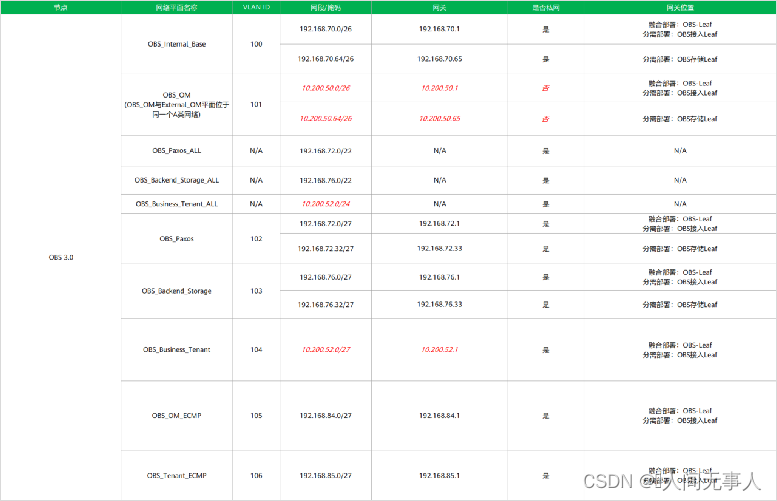Click the OBS_Paxos_ALL name cell

pyautogui.click(x=177, y=151)
